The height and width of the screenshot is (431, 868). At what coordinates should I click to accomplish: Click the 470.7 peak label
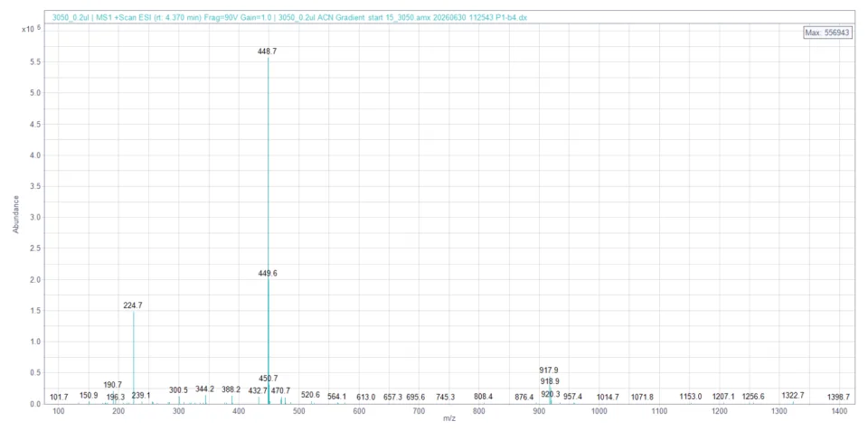280,390
